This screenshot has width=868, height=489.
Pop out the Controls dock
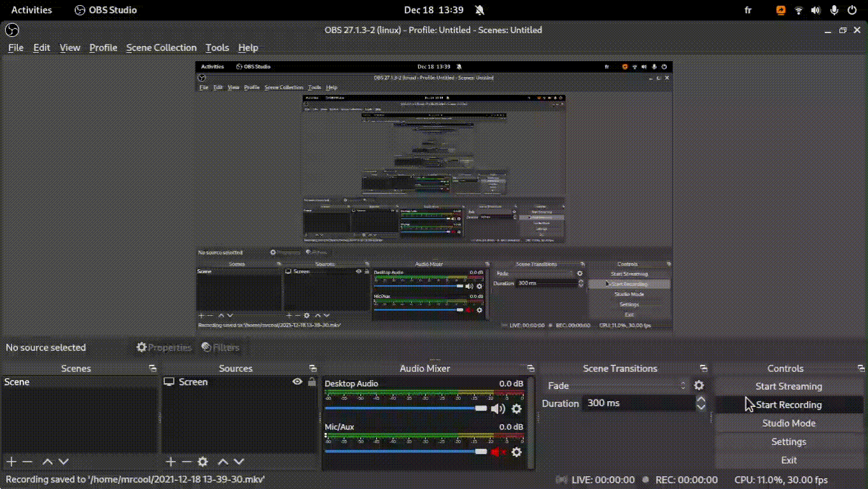tap(862, 369)
